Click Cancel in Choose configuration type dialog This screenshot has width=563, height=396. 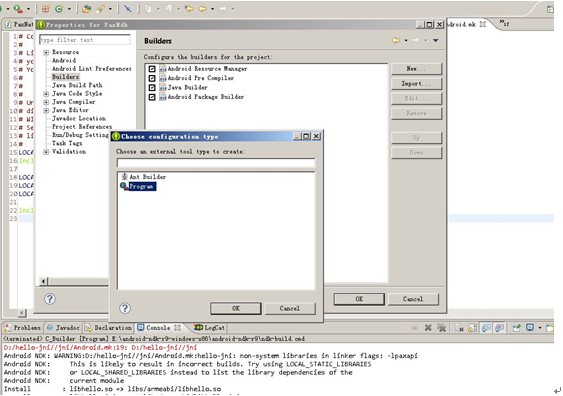tap(290, 308)
